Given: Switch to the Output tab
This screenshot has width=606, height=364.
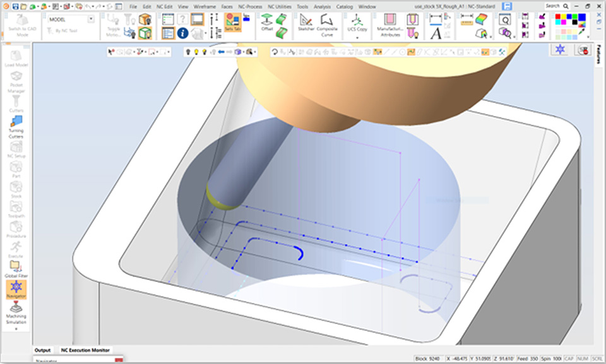Looking at the screenshot, I should click(42, 350).
